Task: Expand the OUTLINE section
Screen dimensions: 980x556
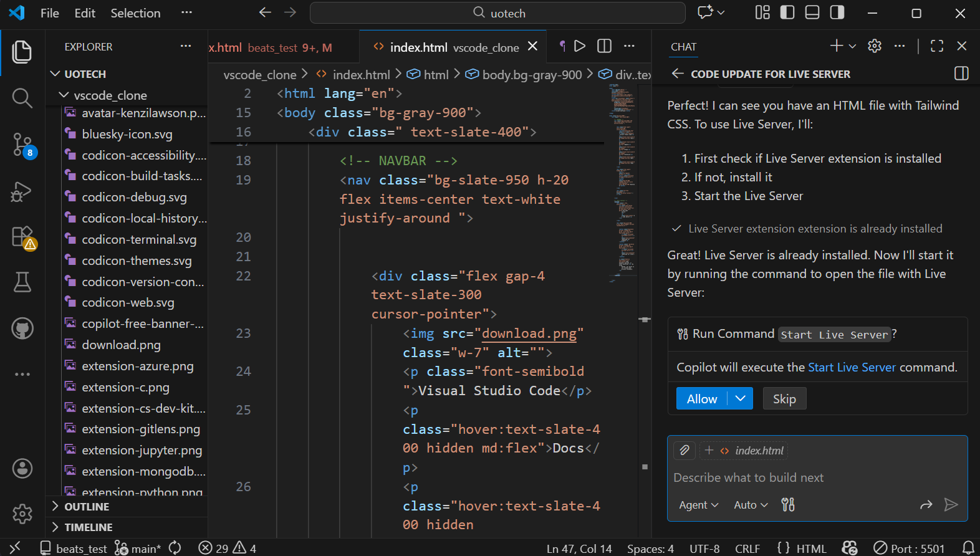Action: pyautogui.click(x=87, y=507)
